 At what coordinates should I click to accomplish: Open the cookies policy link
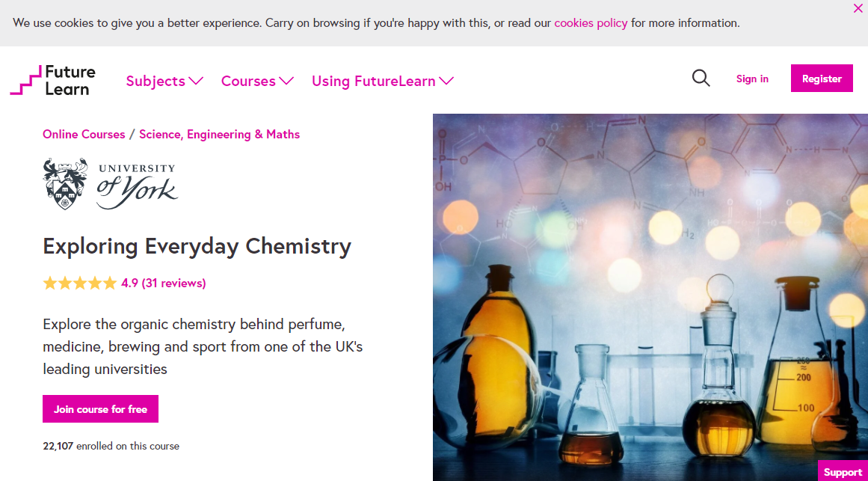tap(591, 23)
